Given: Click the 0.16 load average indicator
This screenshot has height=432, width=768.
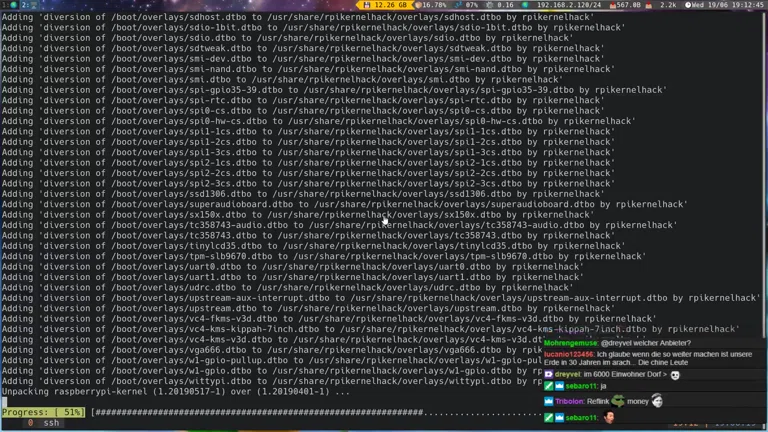Looking at the screenshot, I should coord(500,5).
